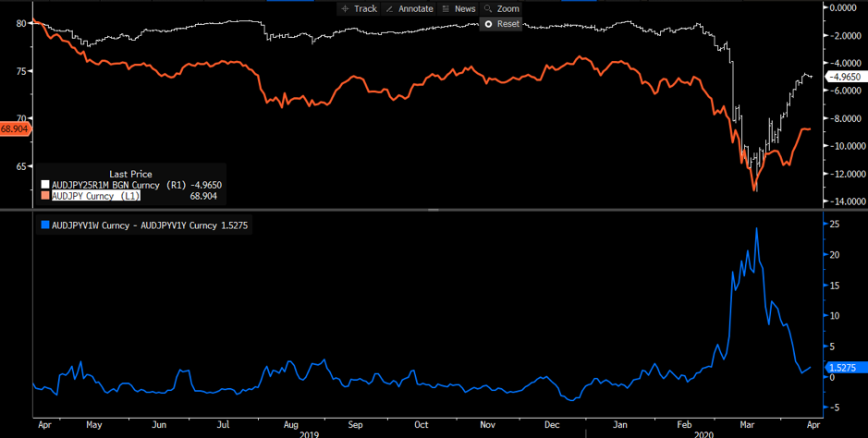Click the 25 tick on lower right axis
868x438 pixels.
(834, 224)
